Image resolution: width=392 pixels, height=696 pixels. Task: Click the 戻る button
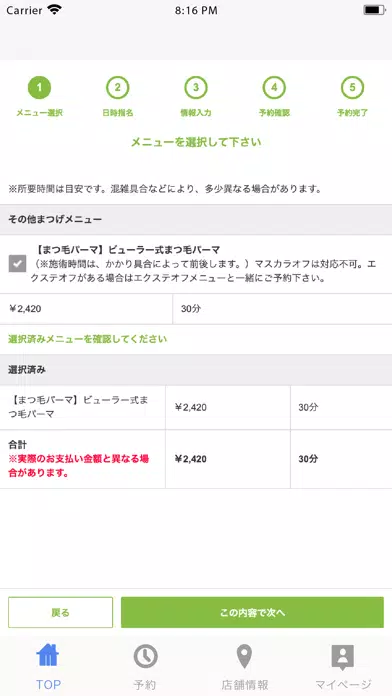(x=60, y=613)
